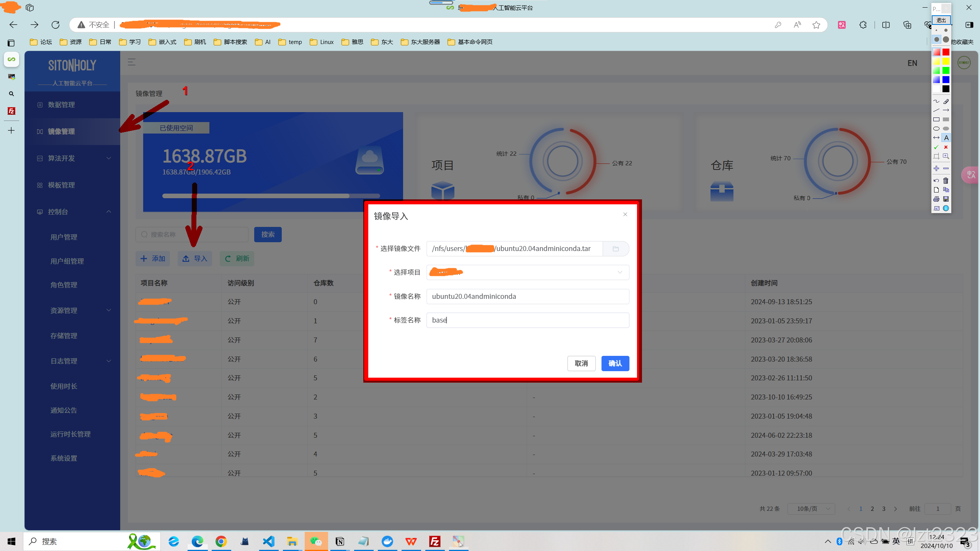Click the 导入 import button

tap(194, 259)
